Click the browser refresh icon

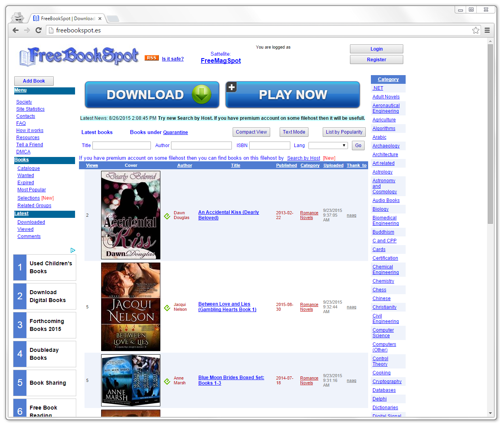[38, 30]
